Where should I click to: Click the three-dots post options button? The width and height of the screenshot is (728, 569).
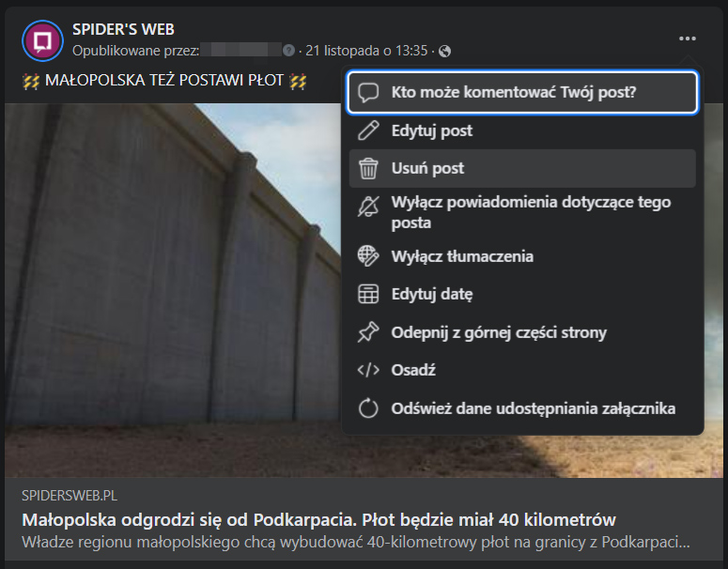coord(688,38)
